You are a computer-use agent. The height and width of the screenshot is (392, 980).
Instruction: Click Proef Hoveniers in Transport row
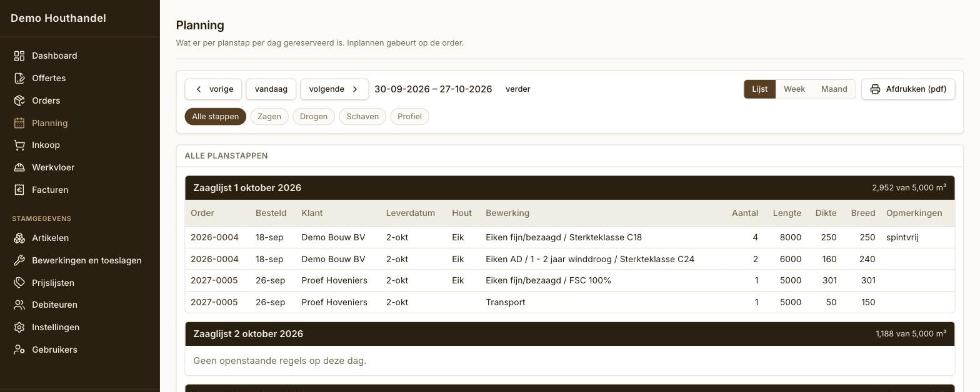(334, 302)
